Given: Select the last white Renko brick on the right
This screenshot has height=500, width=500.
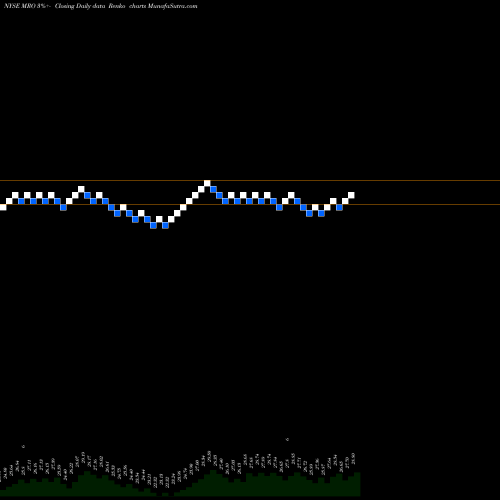Looking at the screenshot, I should (351, 195).
